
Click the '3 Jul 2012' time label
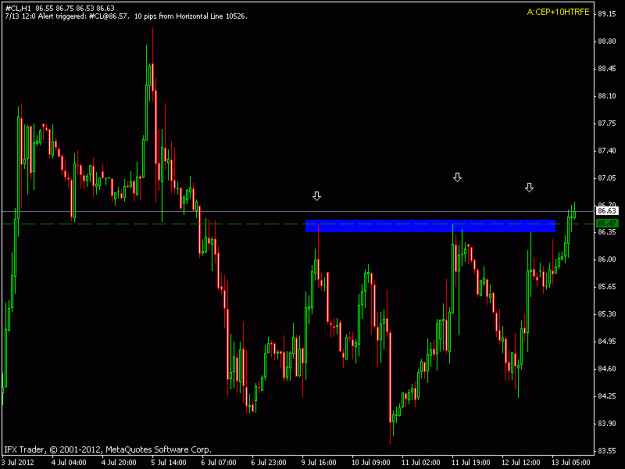tap(18, 462)
